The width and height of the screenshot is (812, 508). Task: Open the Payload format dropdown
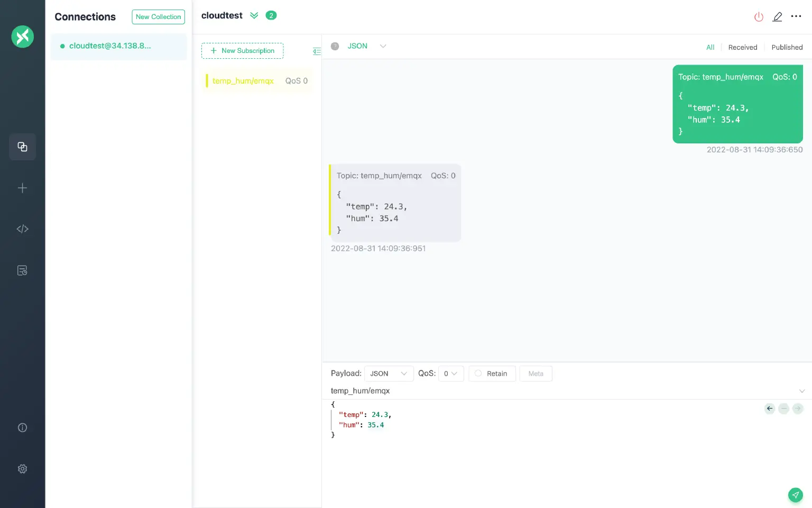(389, 374)
